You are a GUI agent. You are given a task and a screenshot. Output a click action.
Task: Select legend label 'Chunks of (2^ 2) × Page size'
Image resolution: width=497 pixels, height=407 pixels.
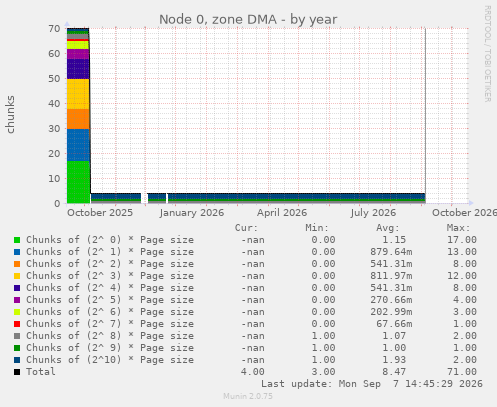(x=110, y=264)
